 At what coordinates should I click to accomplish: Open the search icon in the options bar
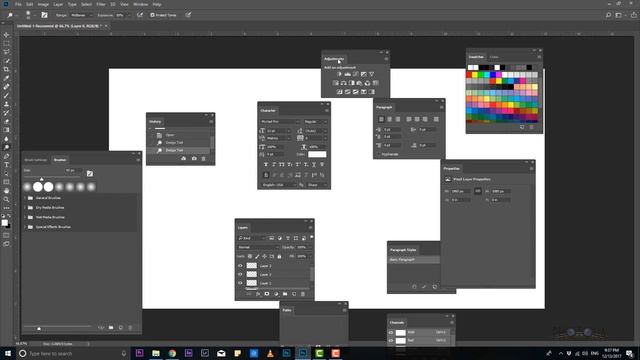click(x=608, y=15)
